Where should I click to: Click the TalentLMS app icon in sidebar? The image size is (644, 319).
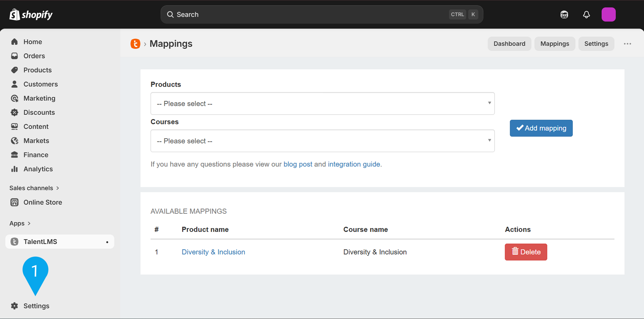click(x=14, y=241)
